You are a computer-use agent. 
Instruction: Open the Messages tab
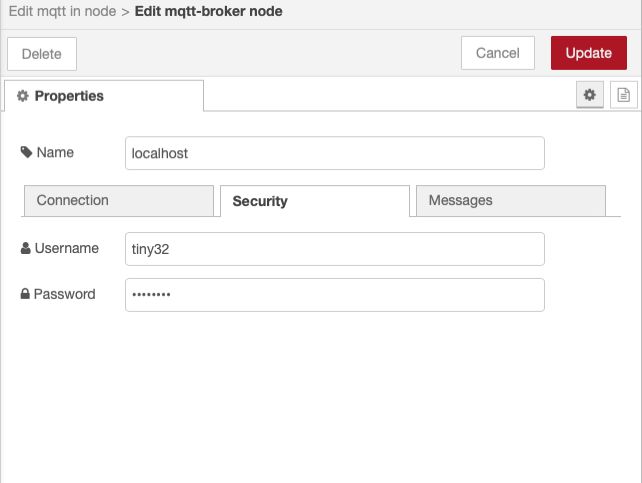[x=511, y=201]
